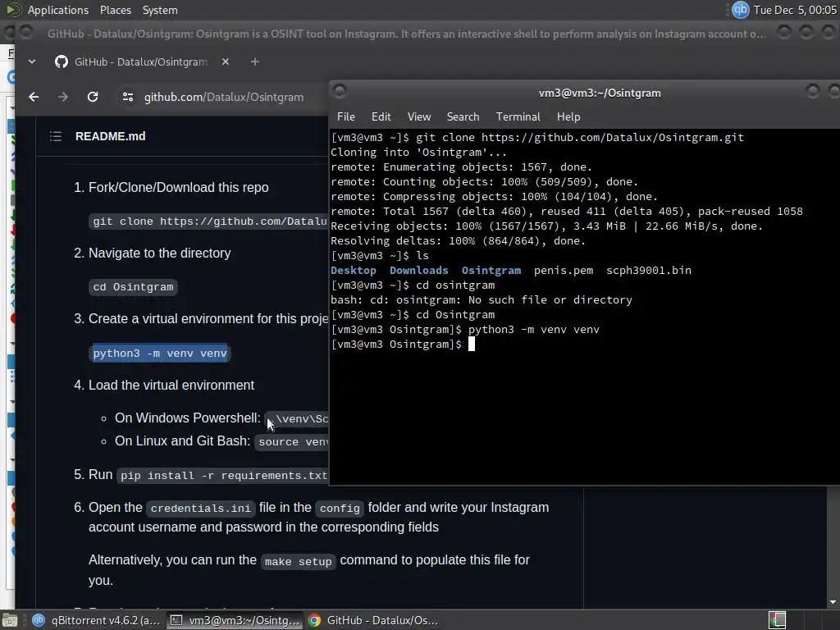Click the README.md heading
The image size is (840, 630).
(111, 137)
